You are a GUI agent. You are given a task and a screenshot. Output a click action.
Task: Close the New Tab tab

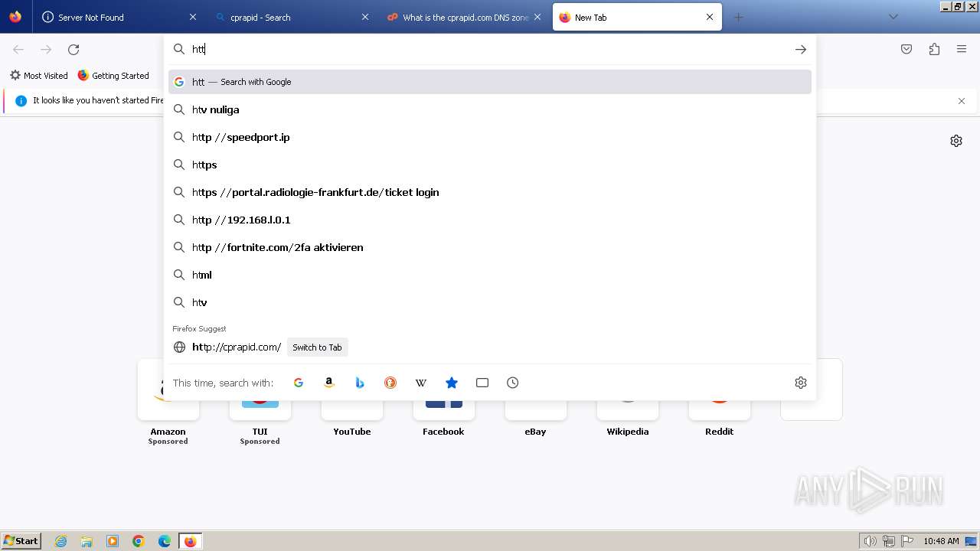point(710,17)
